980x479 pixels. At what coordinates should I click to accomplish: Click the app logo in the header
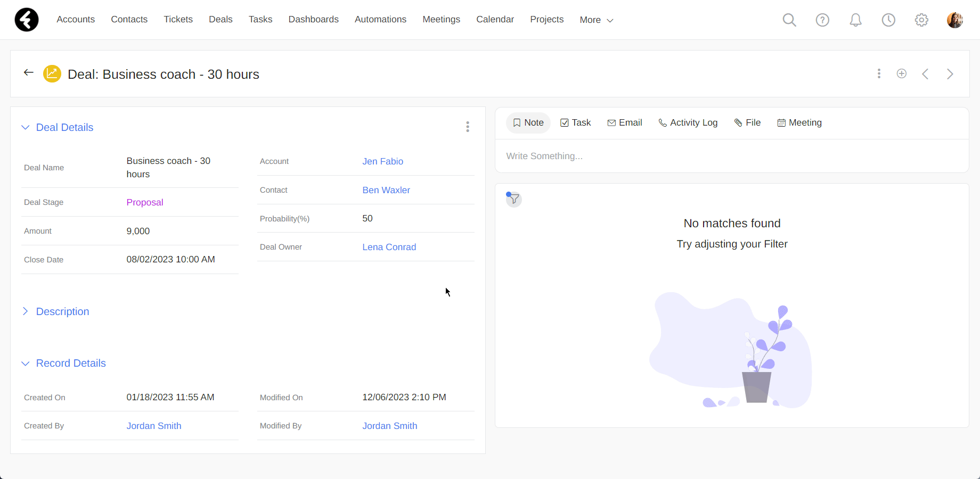click(27, 20)
